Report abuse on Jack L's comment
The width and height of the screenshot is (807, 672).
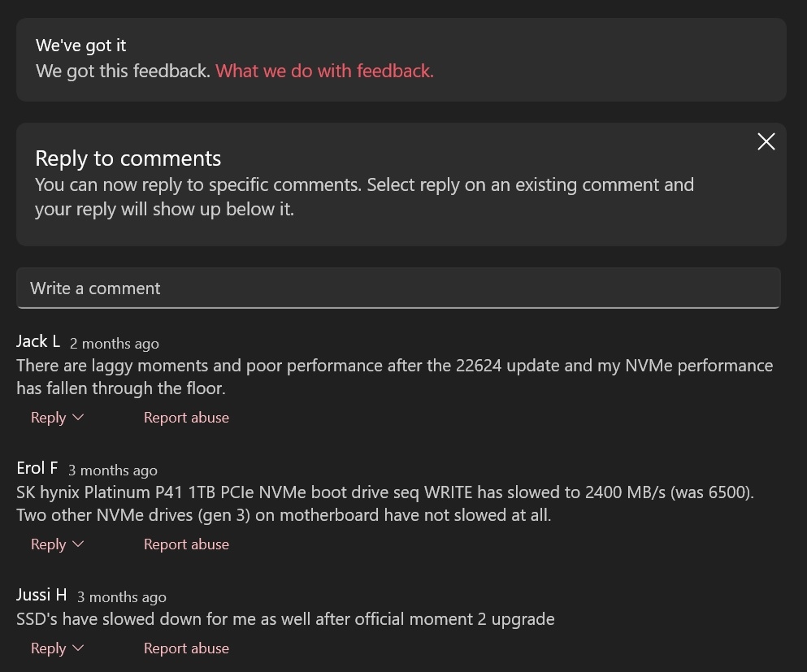[x=186, y=418]
